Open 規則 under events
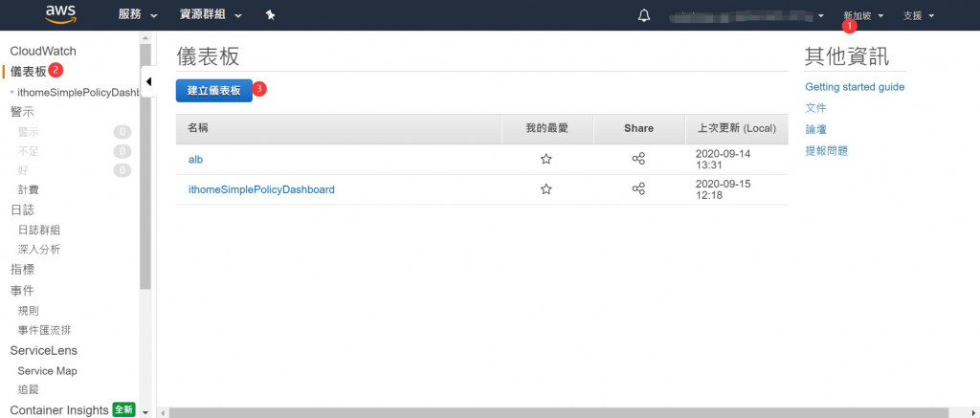The height and width of the screenshot is (418, 980). click(x=28, y=311)
